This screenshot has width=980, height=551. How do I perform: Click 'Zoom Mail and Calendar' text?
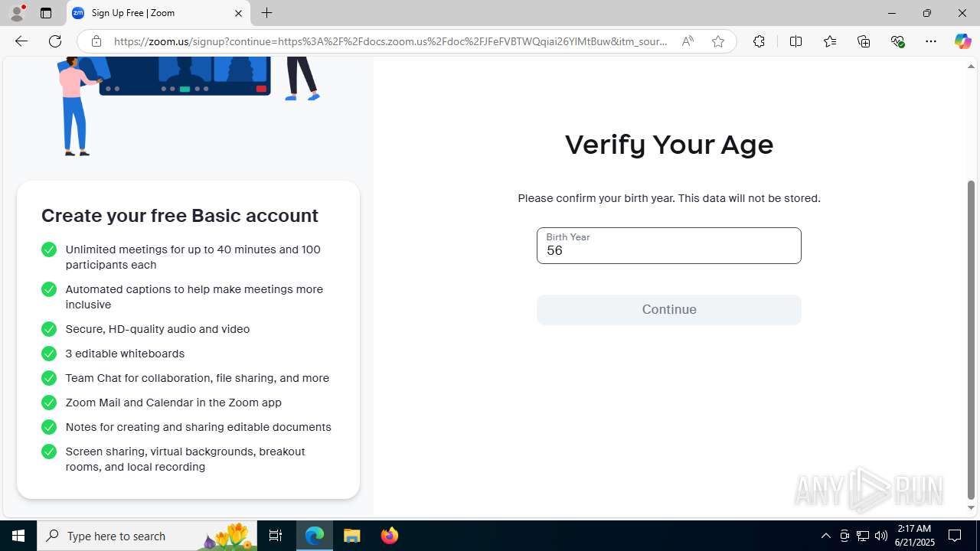(174, 403)
